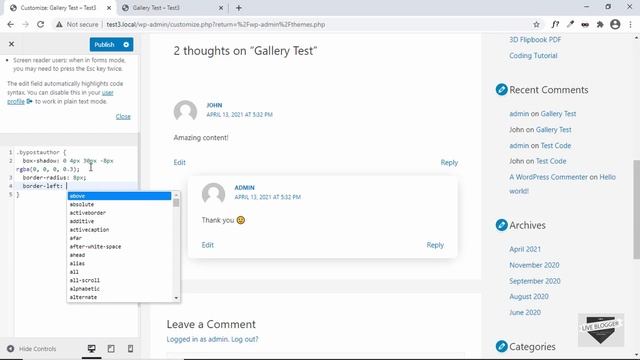The height and width of the screenshot is (360, 640).
Task: Bookmark this page with the star icon
Action: (x=536, y=24)
